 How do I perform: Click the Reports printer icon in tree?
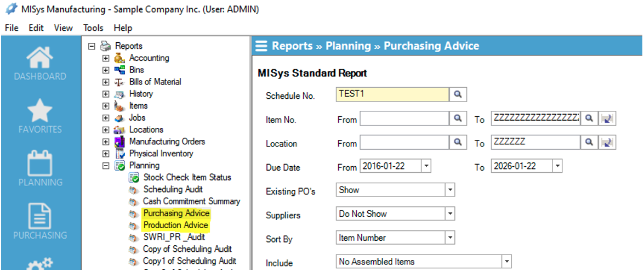pyautogui.click(x=106, y=46)
